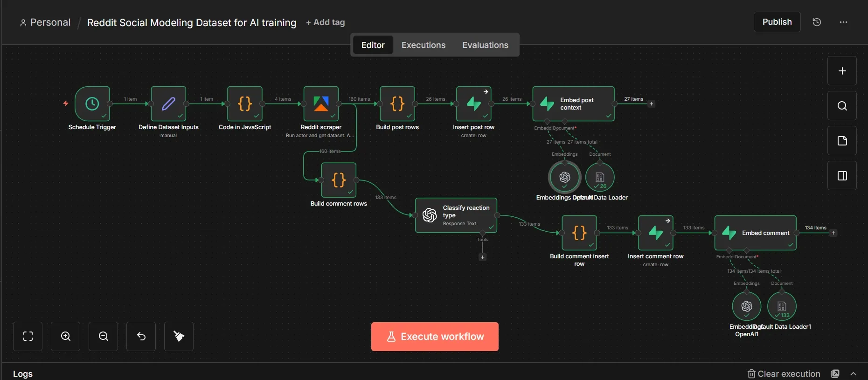Image resolution: width=868 pixels, height=380 pixels.
Task: Zoom in on the canvas
Action: pos(66,336)
